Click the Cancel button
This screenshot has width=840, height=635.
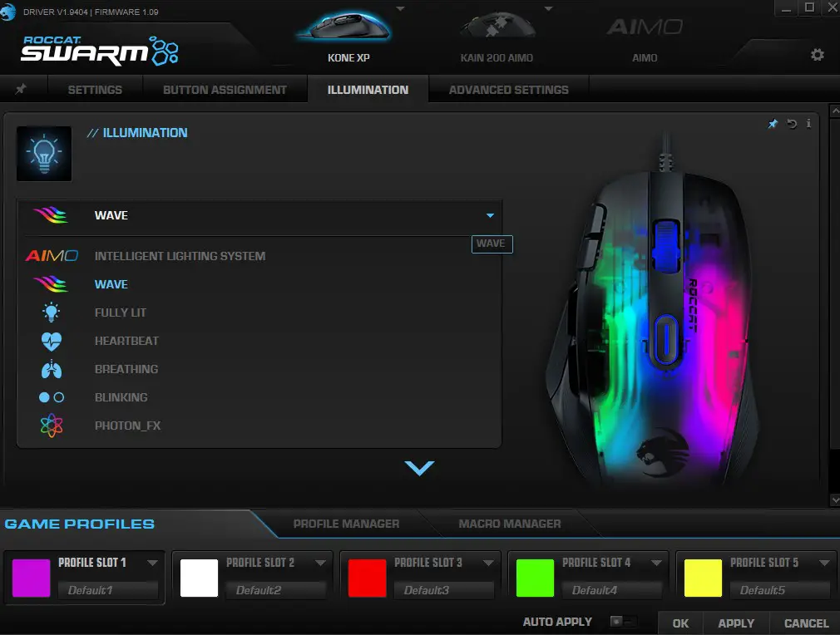(x=806, y=623)
